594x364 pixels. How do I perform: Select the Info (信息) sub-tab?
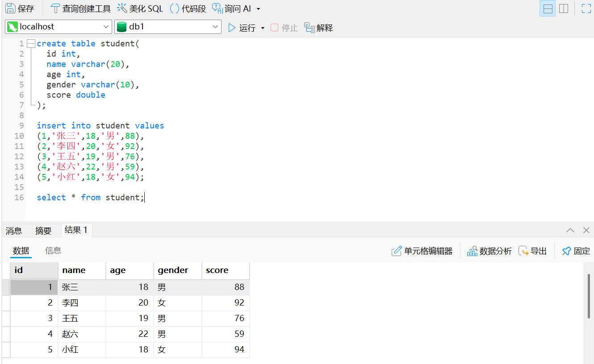pyautogui.click(x=53, y=251)
